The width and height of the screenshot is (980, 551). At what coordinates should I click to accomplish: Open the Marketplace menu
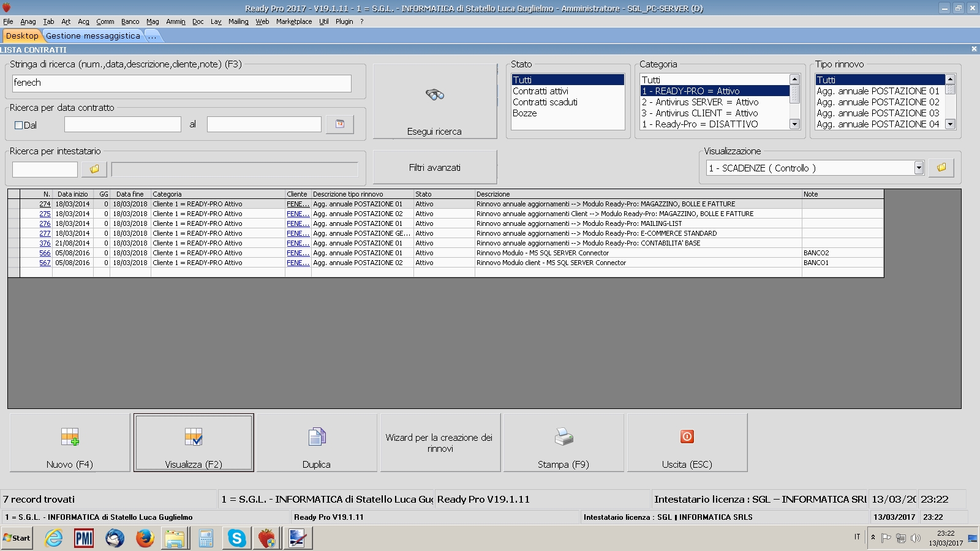(294, 21)
